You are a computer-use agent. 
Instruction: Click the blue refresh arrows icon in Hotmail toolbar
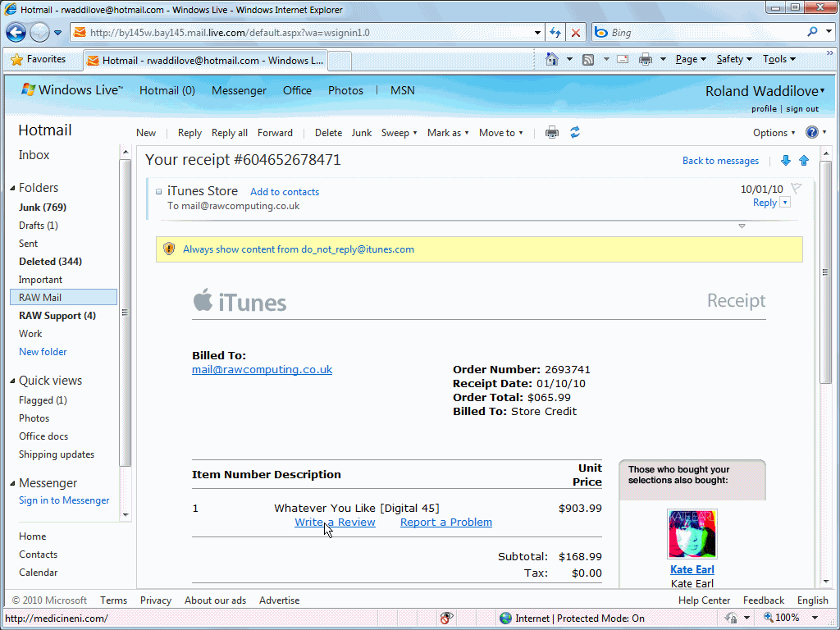tap(575, 133)
